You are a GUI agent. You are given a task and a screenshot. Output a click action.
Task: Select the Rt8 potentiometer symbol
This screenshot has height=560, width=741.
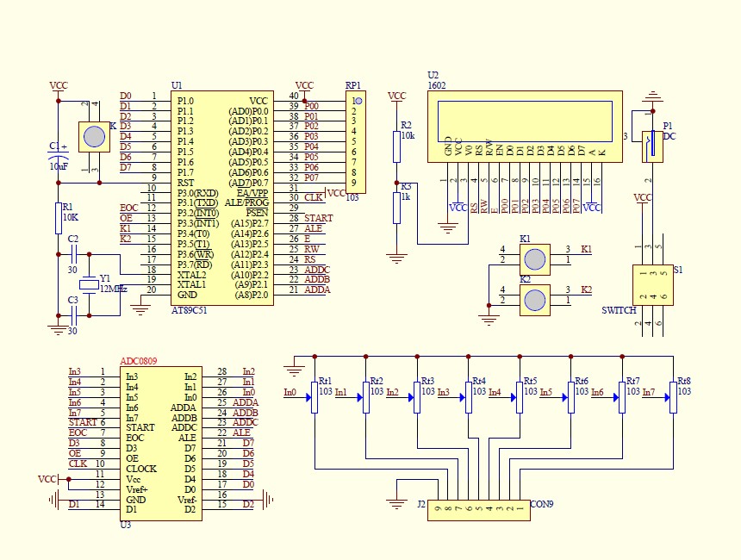(674, 397)
